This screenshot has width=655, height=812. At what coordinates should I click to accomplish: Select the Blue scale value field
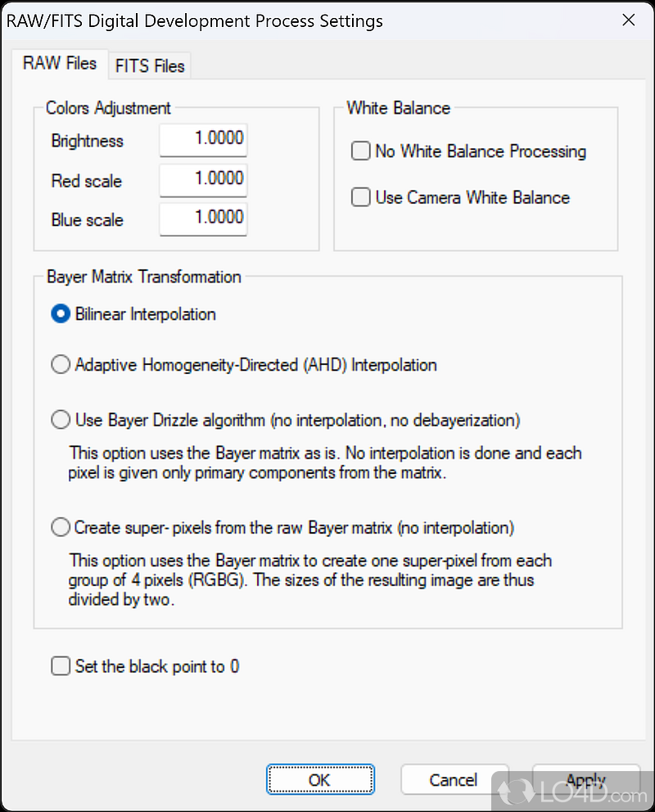pyautogui.click(x=203, y=219)
